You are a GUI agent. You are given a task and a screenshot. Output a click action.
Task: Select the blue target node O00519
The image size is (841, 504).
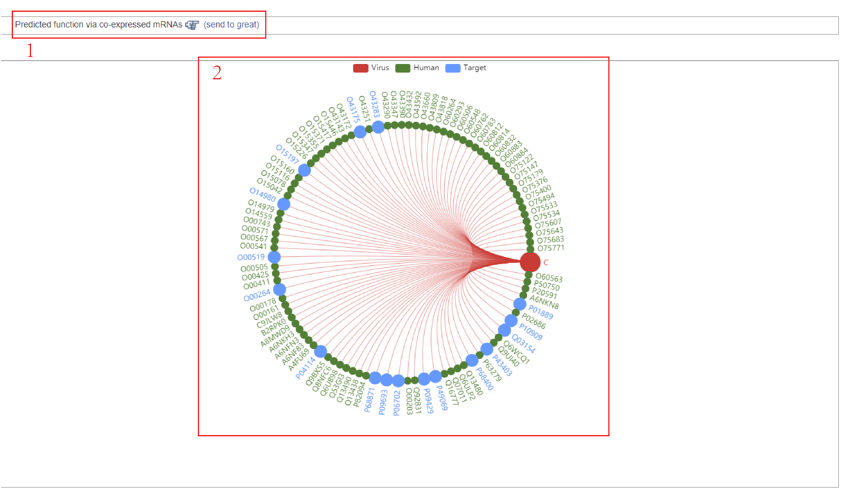274,257
